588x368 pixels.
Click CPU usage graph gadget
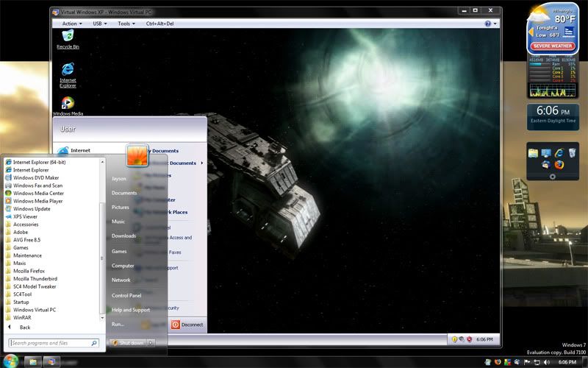point(553,90)
